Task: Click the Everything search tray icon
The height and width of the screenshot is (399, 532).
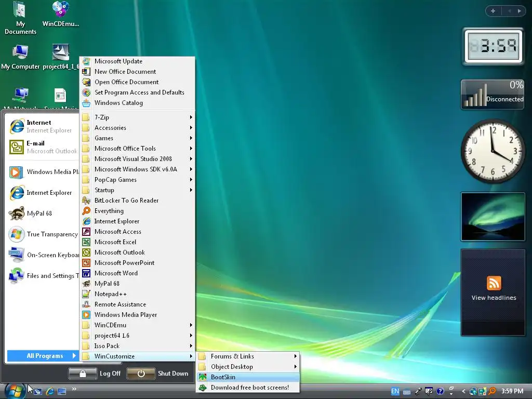Action: (x=492, y=391)
